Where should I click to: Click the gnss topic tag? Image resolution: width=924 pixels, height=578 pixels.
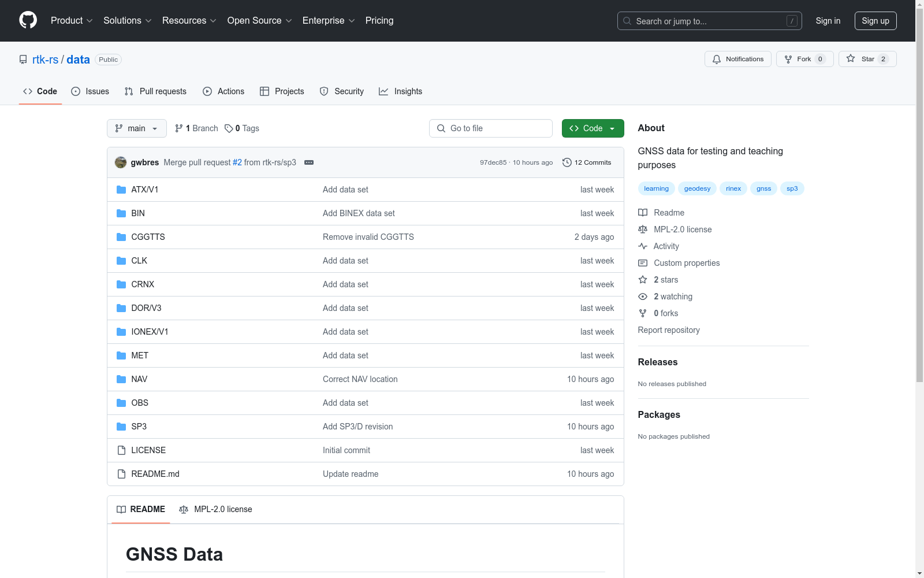(x=763, y=188)
